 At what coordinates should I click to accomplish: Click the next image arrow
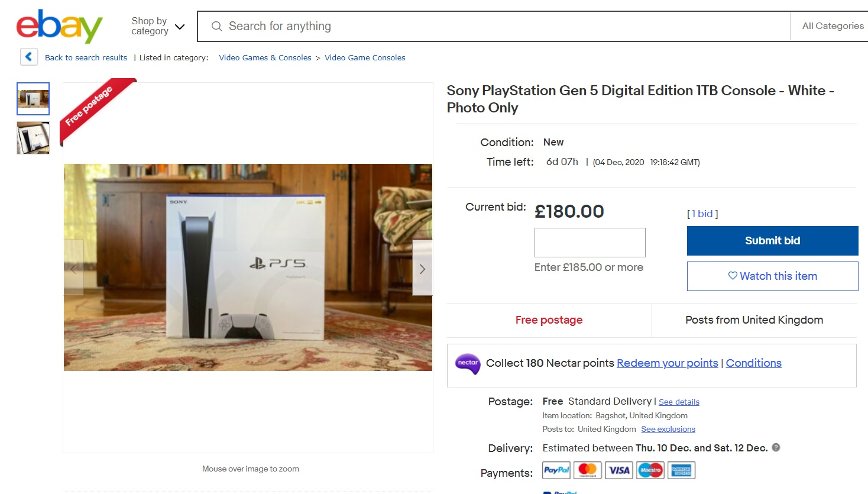point(422,269)
